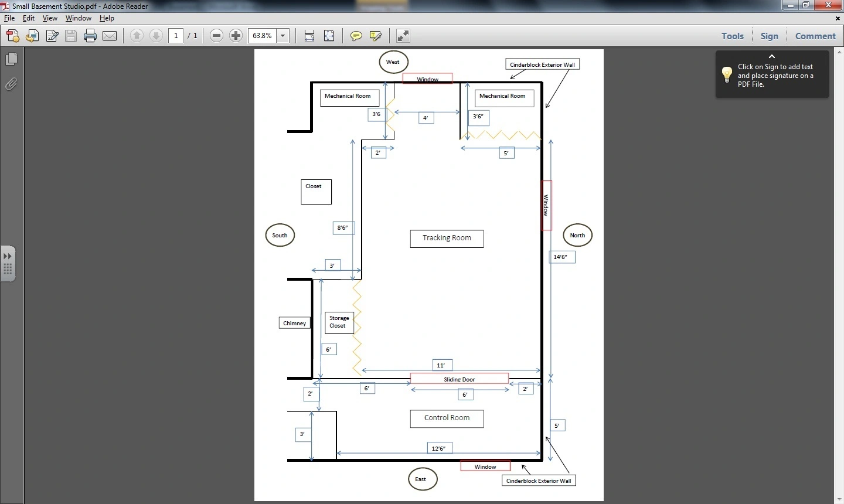Collapse the Sign tip tooltip arrow
The height and width of the screenshot is (504, 844).
tap(772, 56)
